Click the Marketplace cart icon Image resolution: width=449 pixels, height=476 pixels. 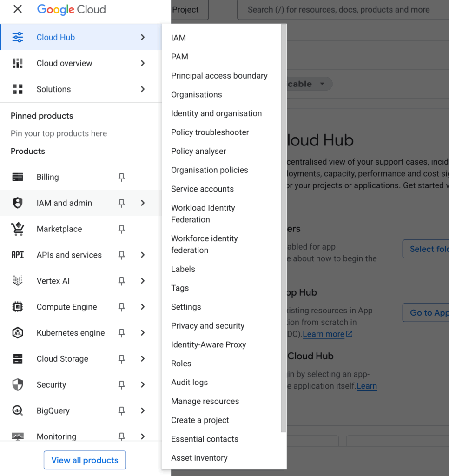[x=18, y=229]
